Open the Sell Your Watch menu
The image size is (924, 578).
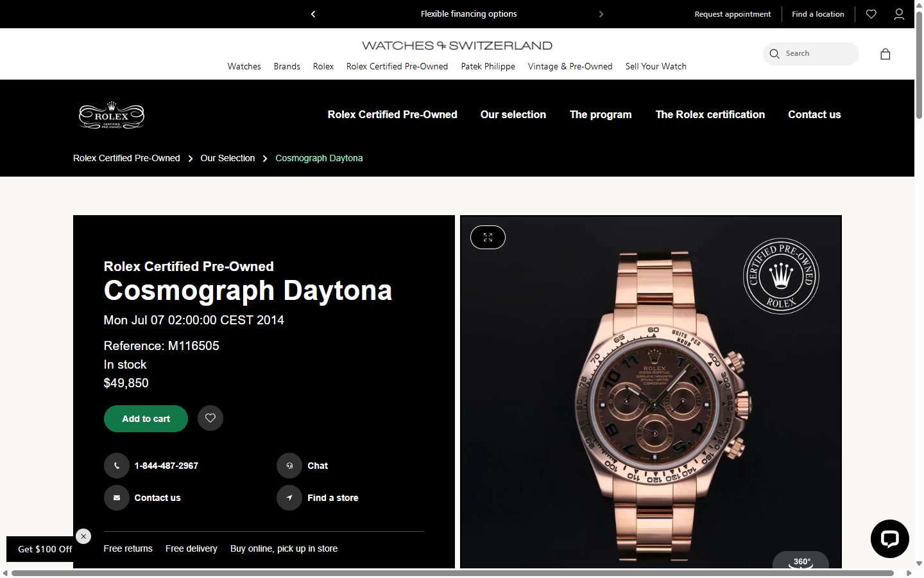pos(656,66)
